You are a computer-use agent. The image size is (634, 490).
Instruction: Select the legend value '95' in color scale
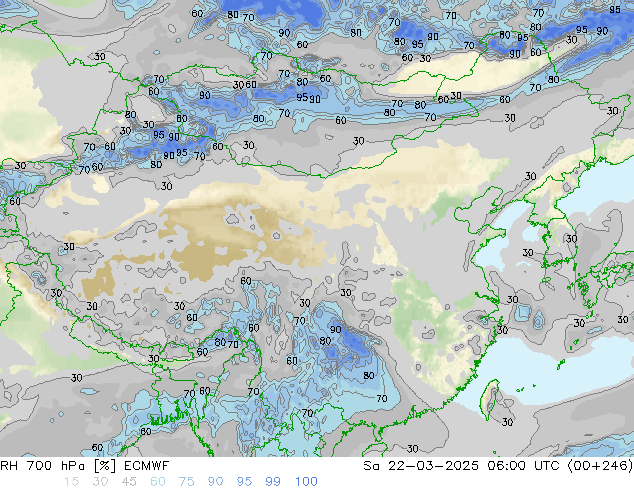tap(244, 482)
